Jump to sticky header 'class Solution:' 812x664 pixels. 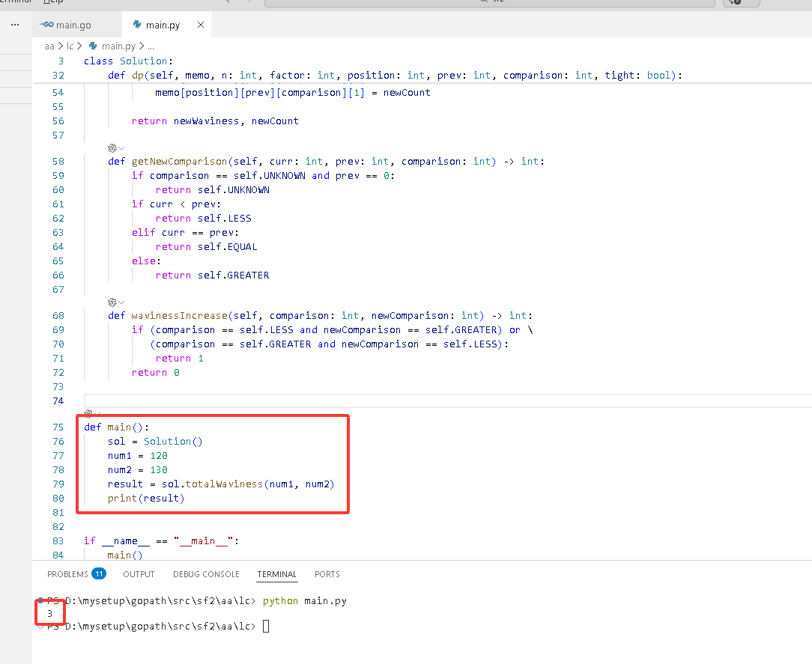pyautogui.click(x=128, y=61)
